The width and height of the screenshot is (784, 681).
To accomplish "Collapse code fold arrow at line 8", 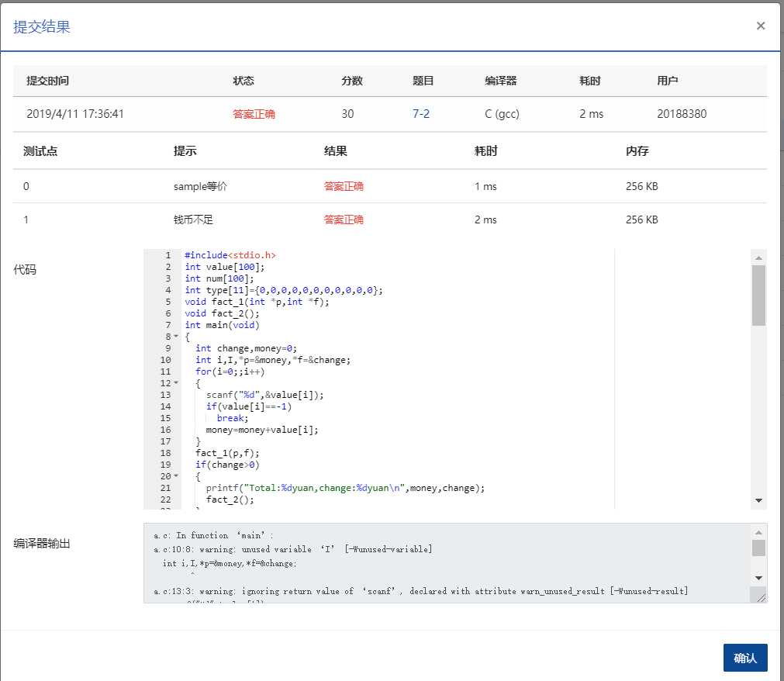I will pyautogui.click(x=176, y=337).
